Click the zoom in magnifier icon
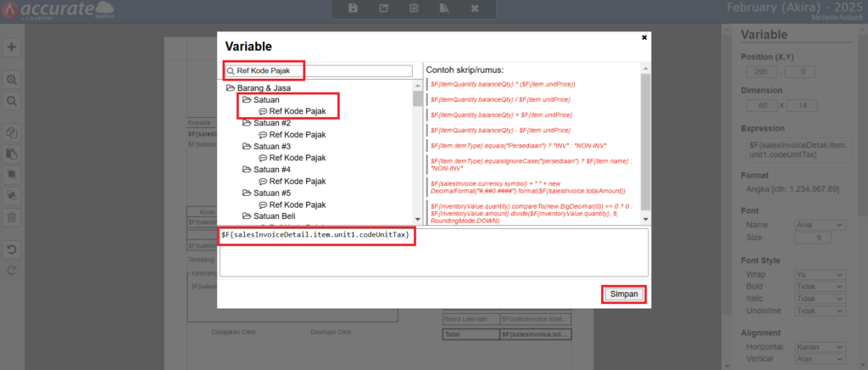This screenshot has height=370, width=868. click(13, 79)
